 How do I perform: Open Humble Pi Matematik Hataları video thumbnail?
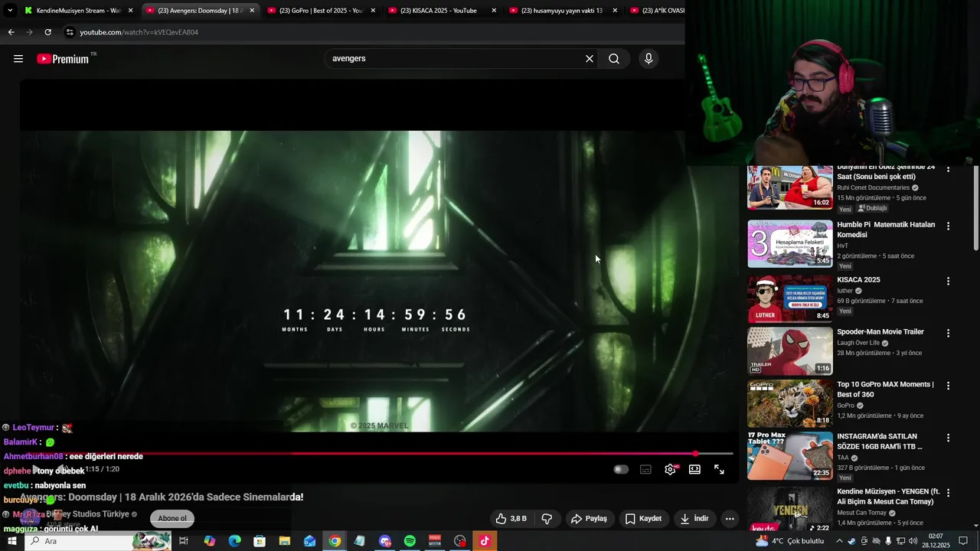point(790,243)
